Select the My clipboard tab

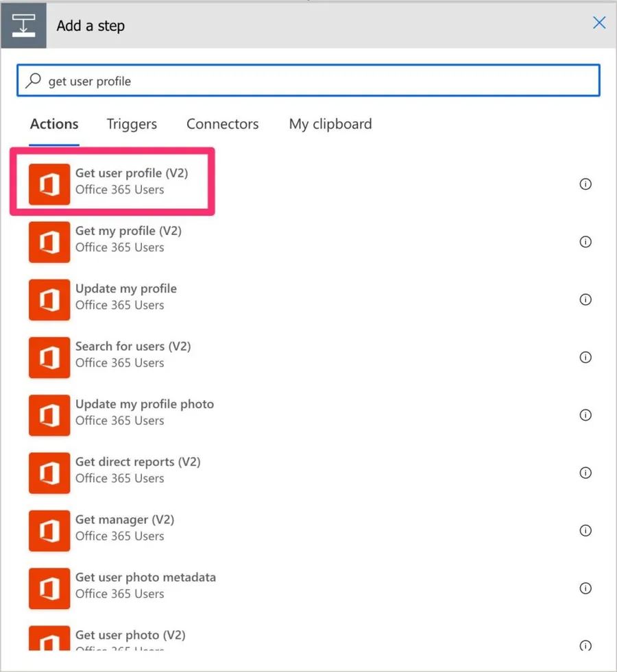pos(330,124)
